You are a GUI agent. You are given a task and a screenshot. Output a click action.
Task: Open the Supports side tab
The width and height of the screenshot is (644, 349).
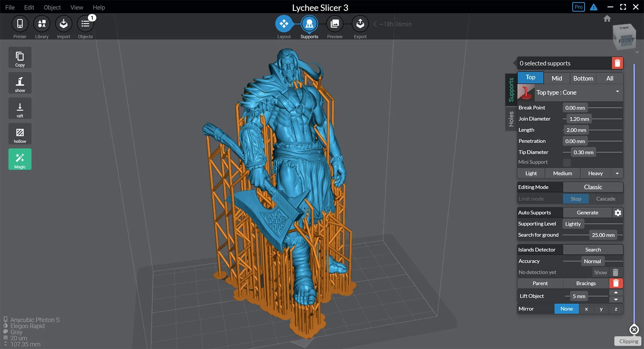coord(511,90)
